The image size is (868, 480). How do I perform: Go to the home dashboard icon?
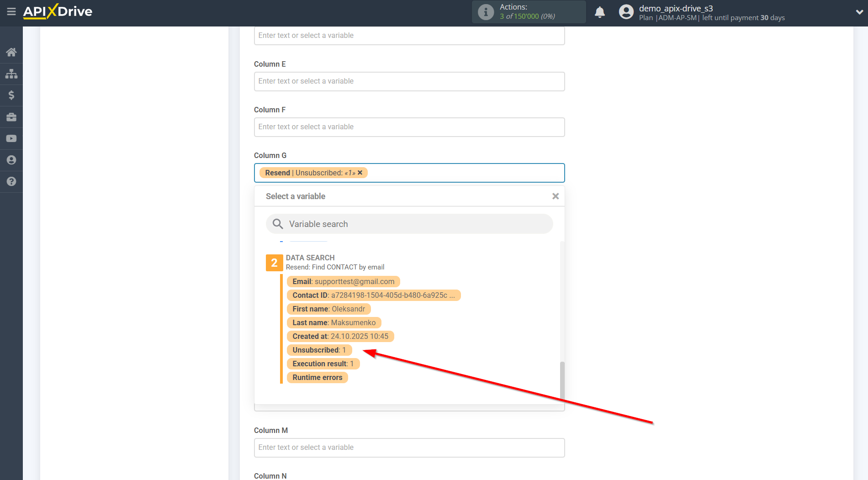[x=11, y=52]
